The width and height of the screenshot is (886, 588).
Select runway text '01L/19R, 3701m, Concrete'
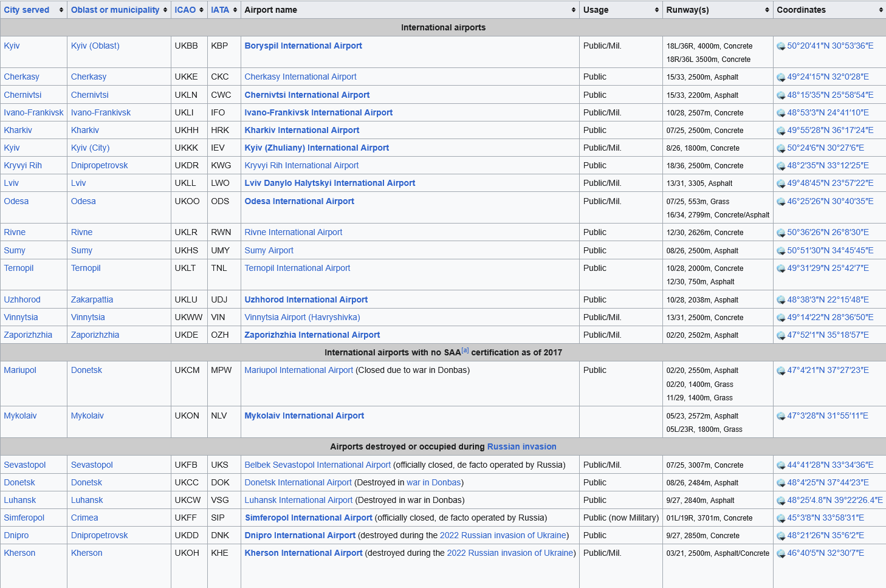(x=709, y=518)
